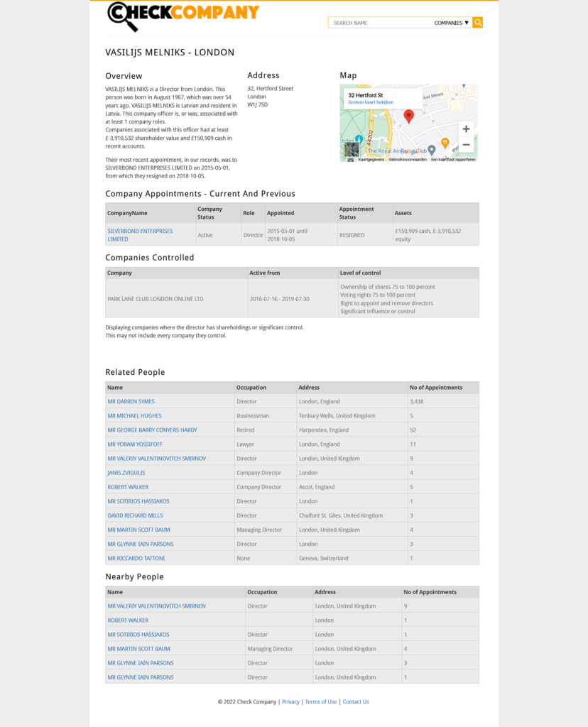Image resolution: width=588 pixels, height=727 pixels.
Task: Open MR YORAM YOSSIFOFF profile
Action: [x=135, y=444]
